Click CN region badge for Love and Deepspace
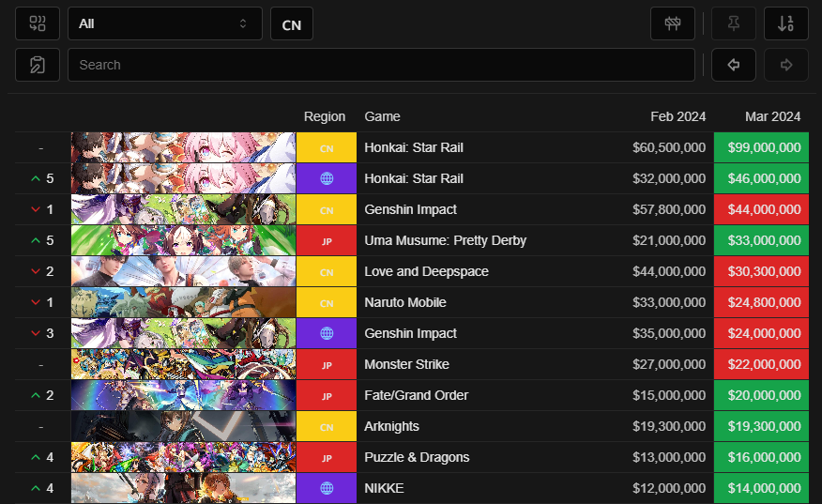 327,271
